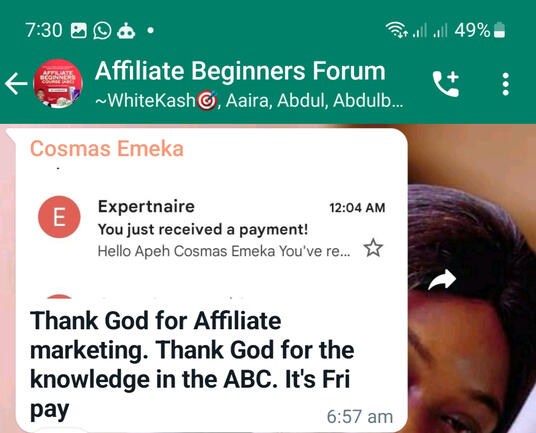Tap the battery 49% indicator
536x433 pixels.
pyautogui.click(x=480, y=30)
